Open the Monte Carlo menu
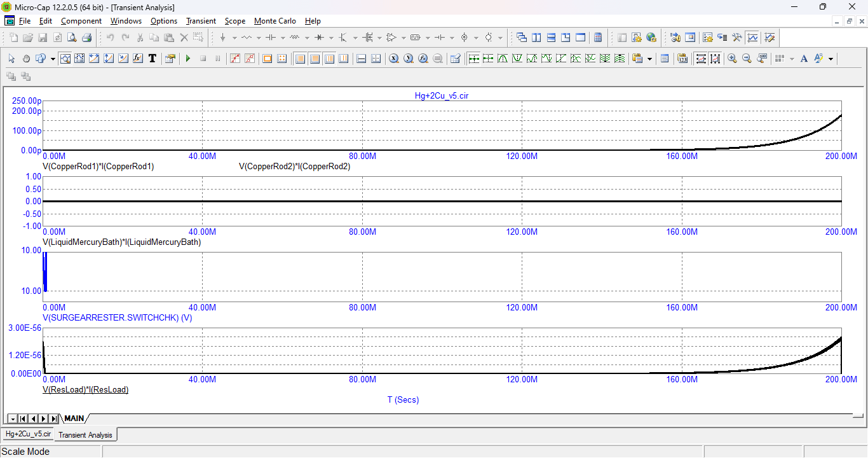This screenshot has width=868, height=458. pos(275,21)
